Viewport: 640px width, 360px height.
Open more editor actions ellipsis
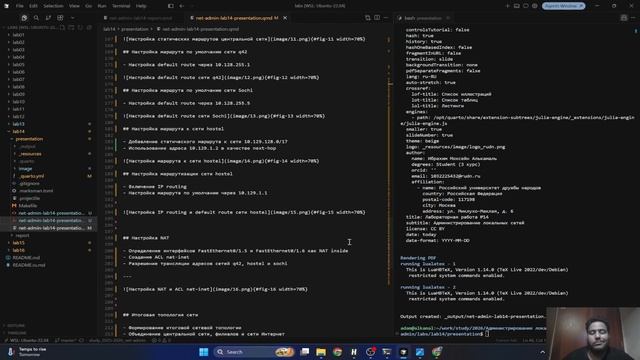(x=386, y=18)
